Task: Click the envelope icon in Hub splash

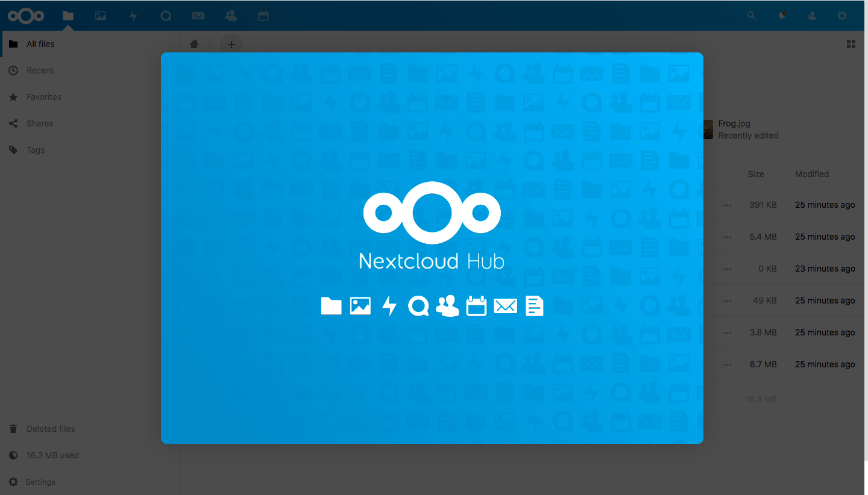Action: [x=505, y=307]
